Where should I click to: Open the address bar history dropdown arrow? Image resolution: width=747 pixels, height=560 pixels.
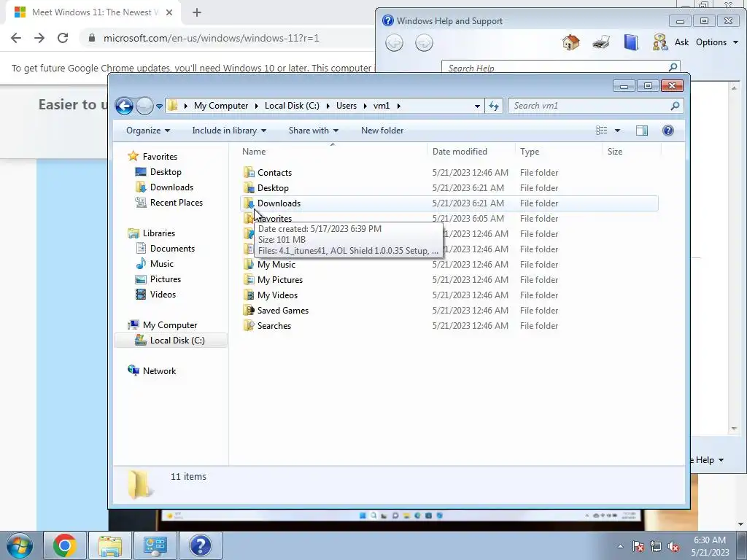coord(477,106)
